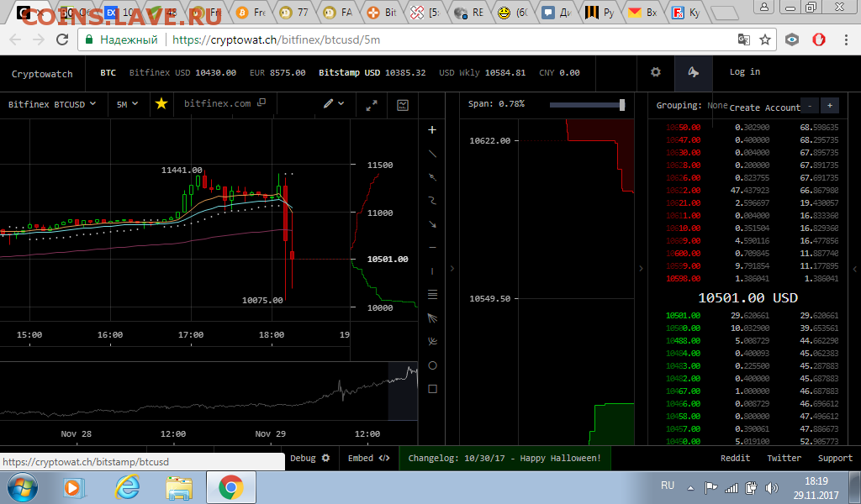Open the taskbar volume speaker icon
The height and width of the screenshot is (504, 861).
point(772,487)
